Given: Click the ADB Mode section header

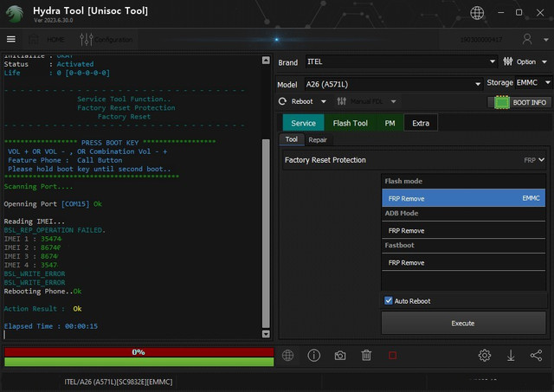Looking at the screenshot, I should pyautogui.click(x=402, y=213).
